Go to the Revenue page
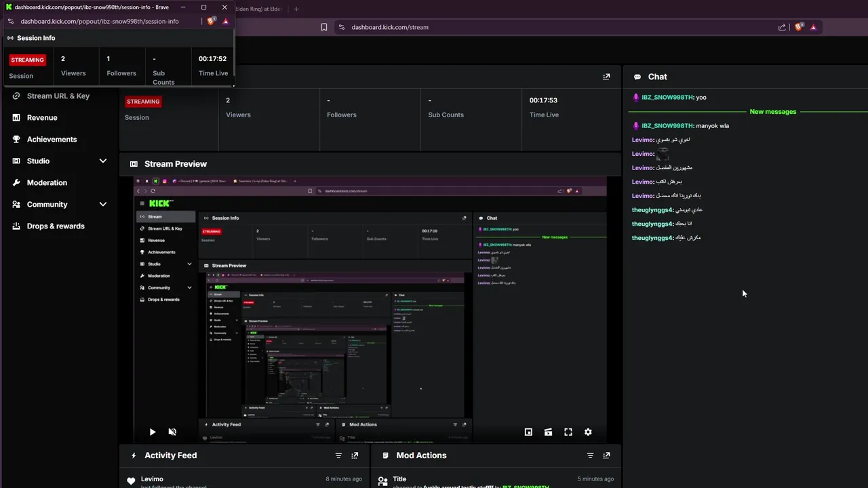The width and height of the screenshot is (868, 488). 42,117
